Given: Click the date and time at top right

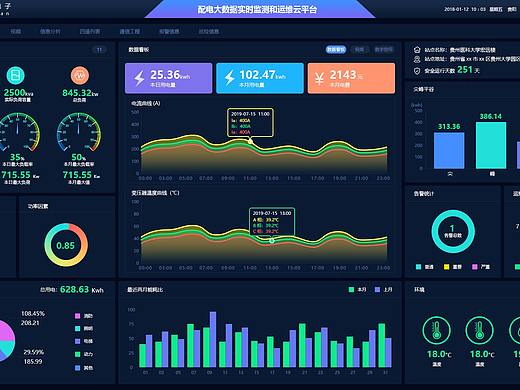Looking at the screenshot, I should tap(465, 9).
